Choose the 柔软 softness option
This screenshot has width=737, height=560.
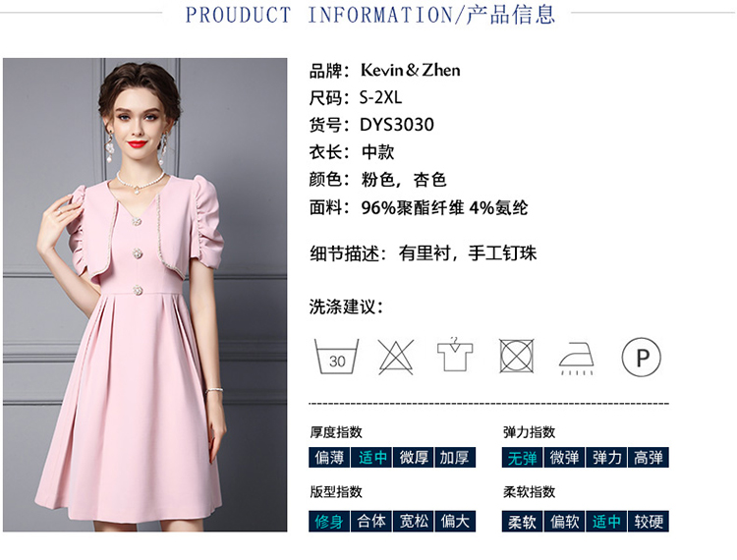tap(522, 522)
